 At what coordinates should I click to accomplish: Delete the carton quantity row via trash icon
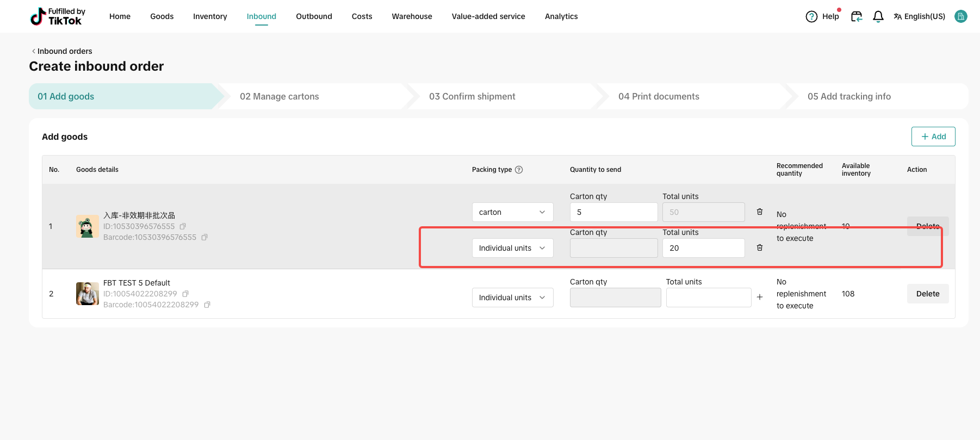pyautogui.click(x=760, y=212)
